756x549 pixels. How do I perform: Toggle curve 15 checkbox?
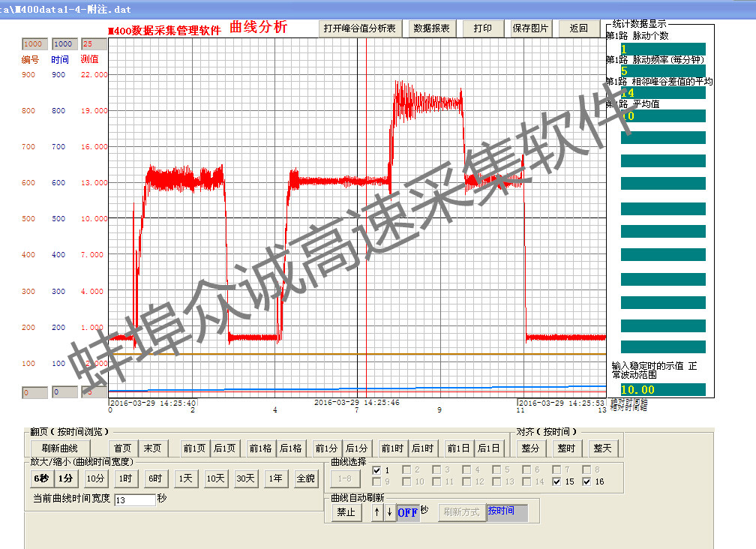click(557, 481)
